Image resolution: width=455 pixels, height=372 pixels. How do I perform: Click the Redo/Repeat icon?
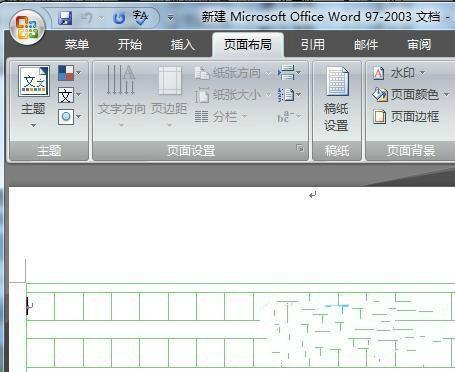click(119, 18)
